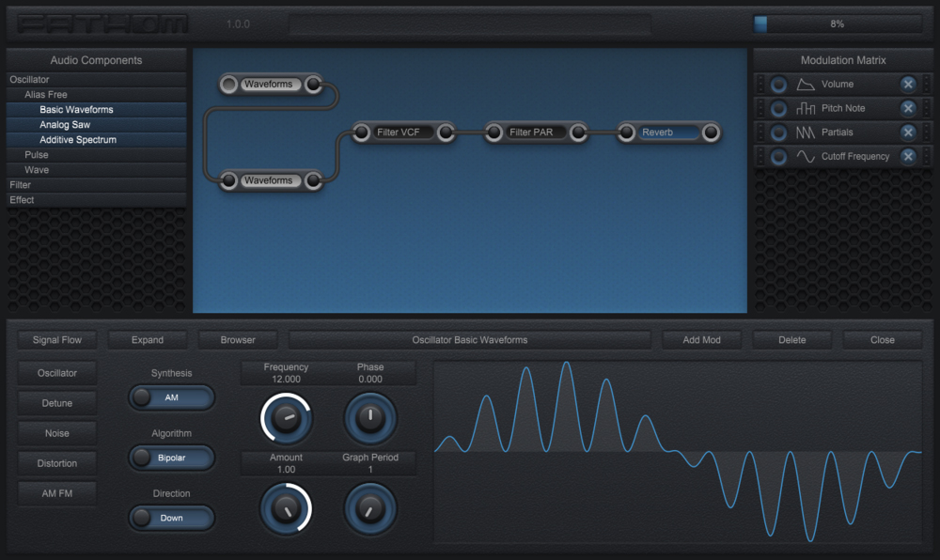Click the Phase value 0.000
Image resolution: width=940 pixels, height=560 pixels.
[x=369, y=379]
